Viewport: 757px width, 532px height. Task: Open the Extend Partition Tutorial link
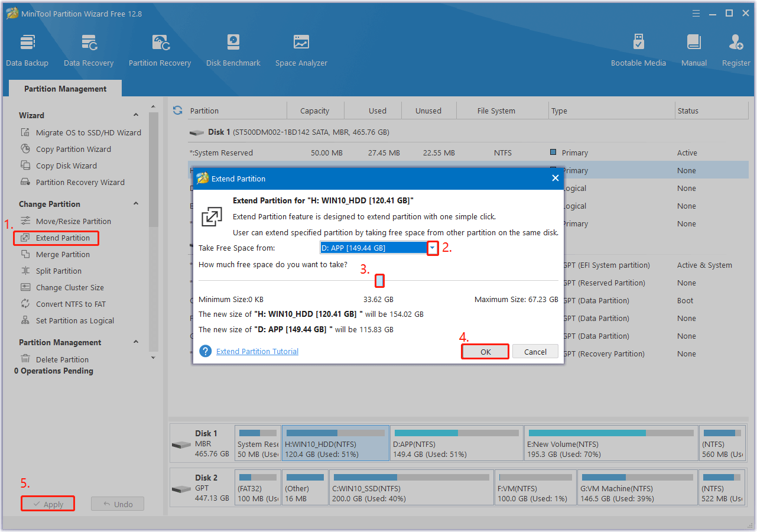coord(257,352)
